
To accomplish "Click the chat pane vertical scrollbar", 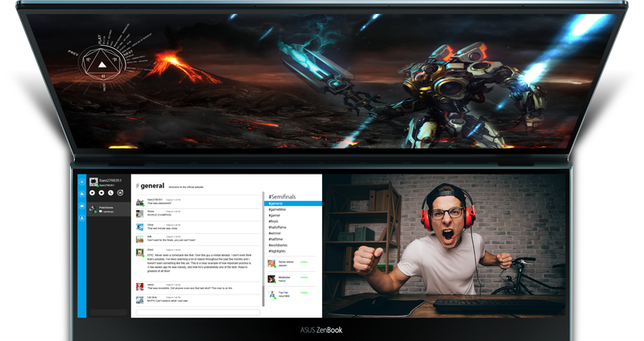I will 263,249.
